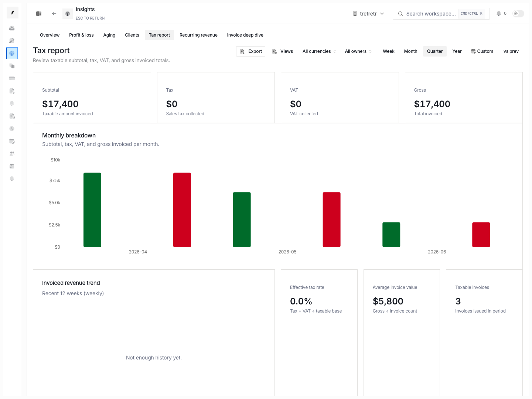Viewport: 532px width, 399px height.
Task: Open the recurring invoice sidebar icon
Action: point(12,116)
